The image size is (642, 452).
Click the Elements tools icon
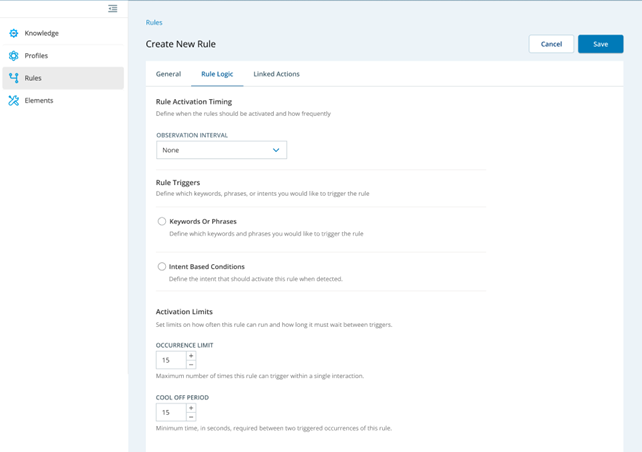coord(14,101)
